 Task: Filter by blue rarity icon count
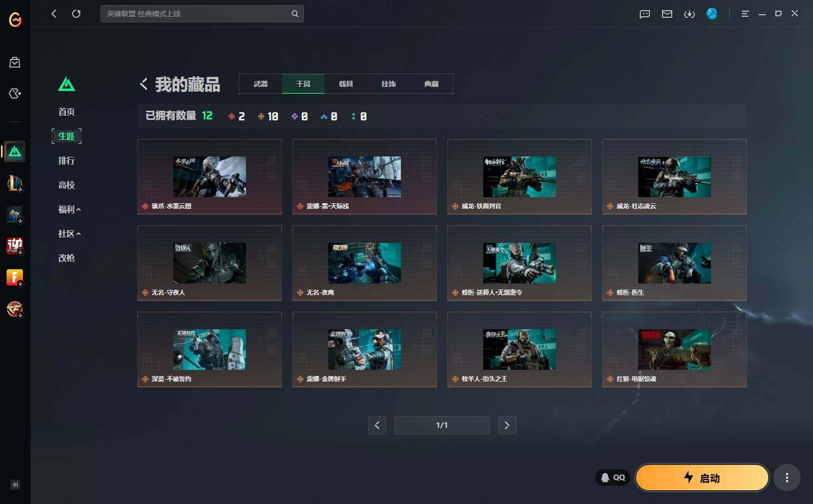click(329, 116)
